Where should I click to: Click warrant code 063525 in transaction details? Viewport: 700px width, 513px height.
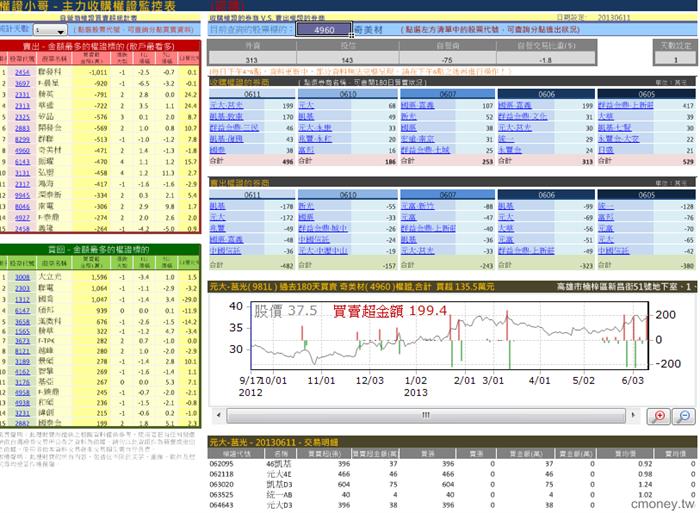pos(221,495)
